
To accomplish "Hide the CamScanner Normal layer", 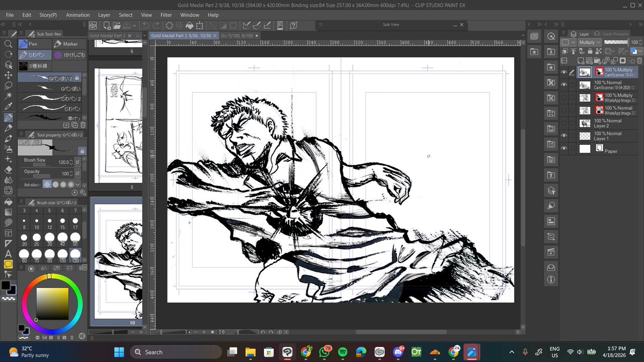I will coord(563,85).
